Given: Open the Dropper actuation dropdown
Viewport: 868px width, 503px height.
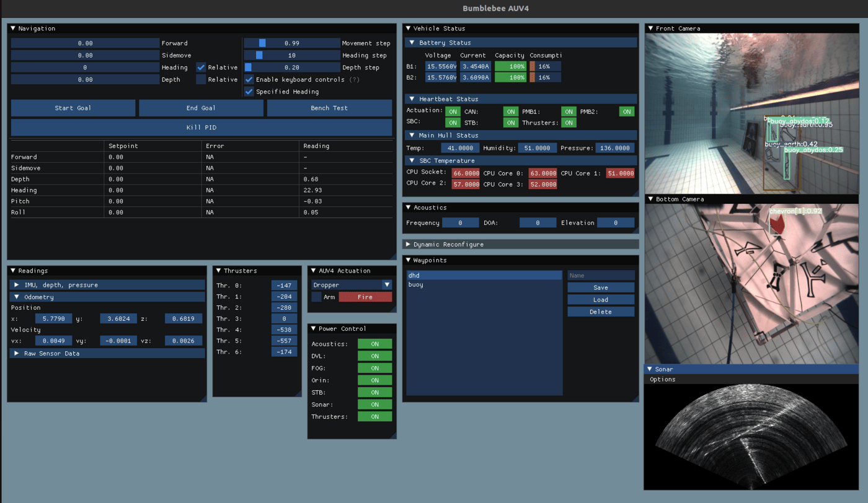Looking at the screenshot, I should click(352, 284).
